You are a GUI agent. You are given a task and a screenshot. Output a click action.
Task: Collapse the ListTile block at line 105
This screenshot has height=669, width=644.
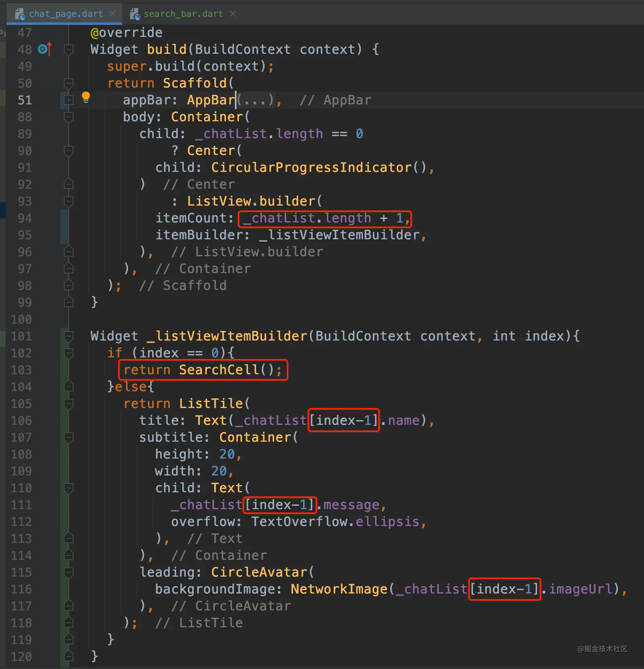69,404
